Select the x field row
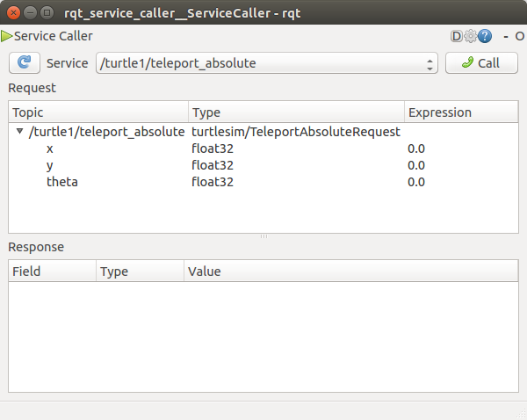Screen dimensions: 527x420 [x=50, y=148]
